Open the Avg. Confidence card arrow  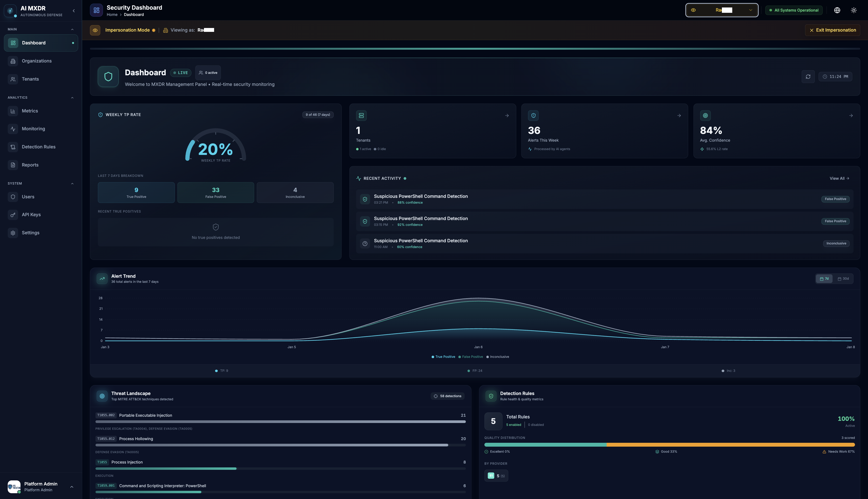[851, 116]
